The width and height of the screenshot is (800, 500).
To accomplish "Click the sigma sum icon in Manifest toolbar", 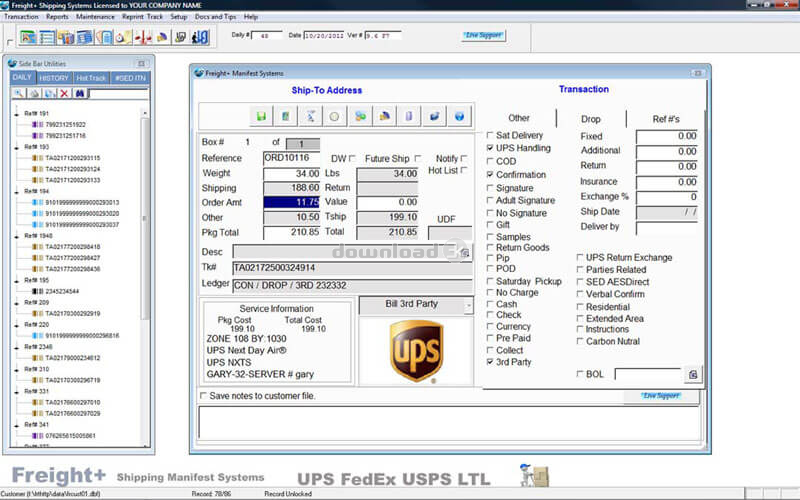I will (310, 116).
